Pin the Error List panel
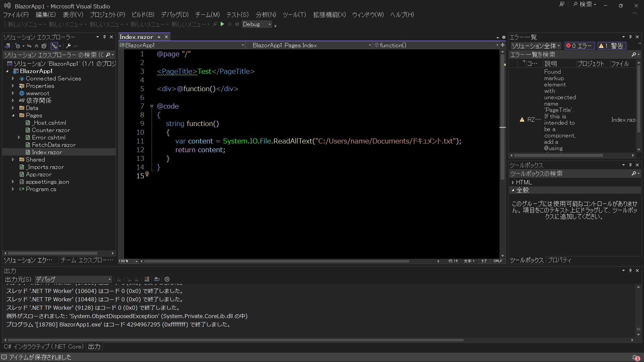This screenshot has height=362, width=644. [x=630, y=37]
